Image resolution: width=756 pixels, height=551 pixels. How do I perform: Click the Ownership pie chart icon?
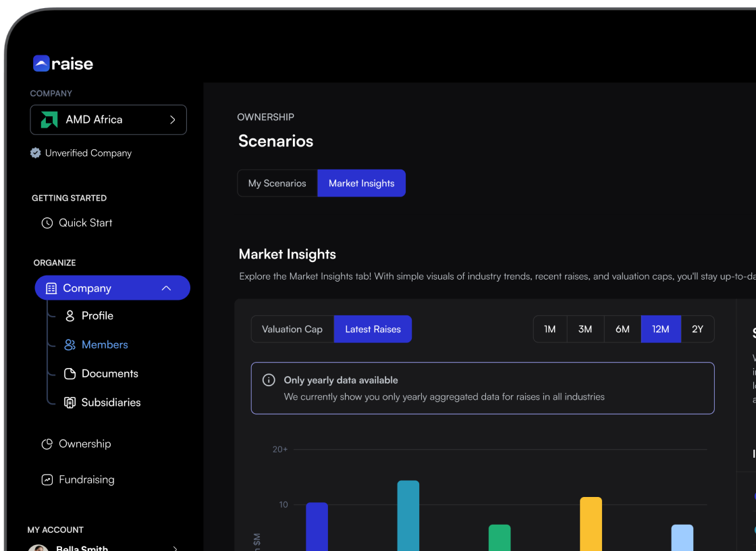pos(47,444)
